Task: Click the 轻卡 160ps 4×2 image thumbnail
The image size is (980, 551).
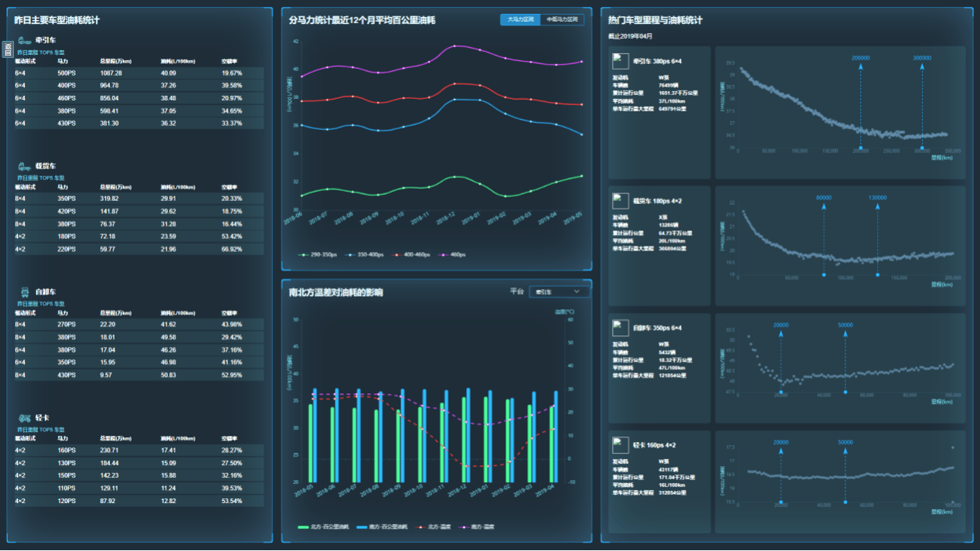Action: 620,445
